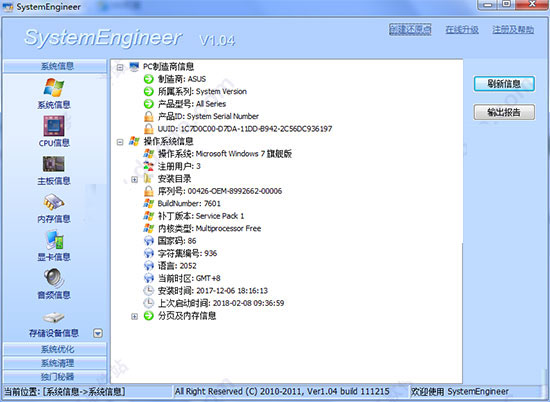550x402 pixels.
Task: Open 系统信息 Windows logo icon in sidebar
Action: 54,88
